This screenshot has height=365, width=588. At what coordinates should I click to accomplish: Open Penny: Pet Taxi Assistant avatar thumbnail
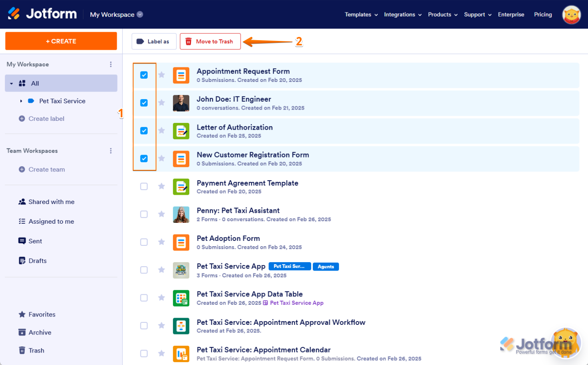(181, 214)
